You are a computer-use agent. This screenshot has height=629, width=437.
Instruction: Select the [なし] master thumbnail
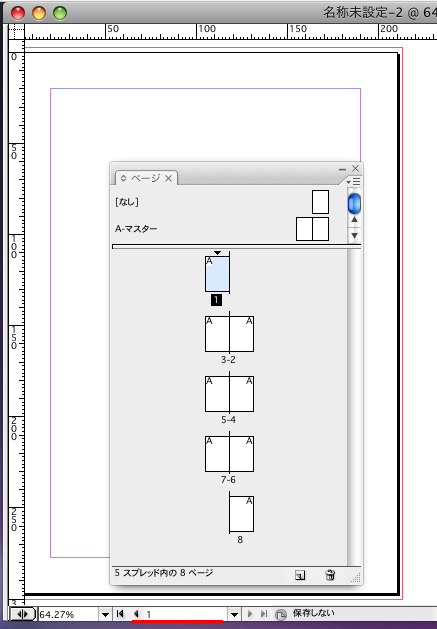(x=320, y=202)
